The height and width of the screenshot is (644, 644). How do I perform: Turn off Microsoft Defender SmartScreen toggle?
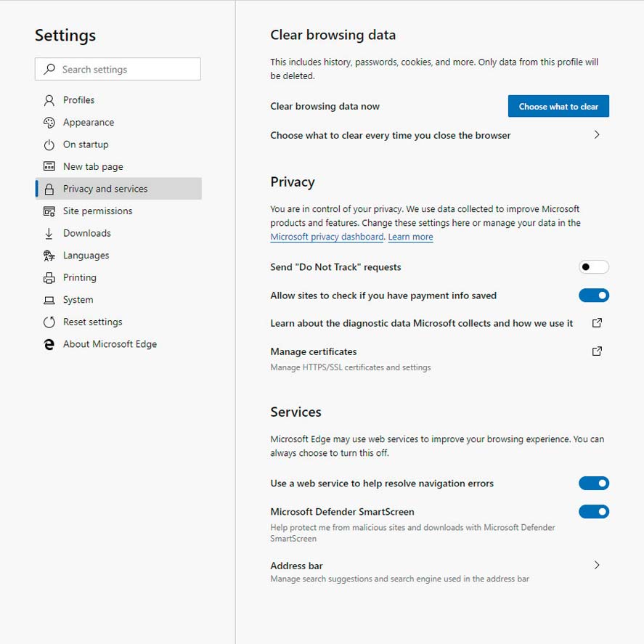[x=593, y=512]
